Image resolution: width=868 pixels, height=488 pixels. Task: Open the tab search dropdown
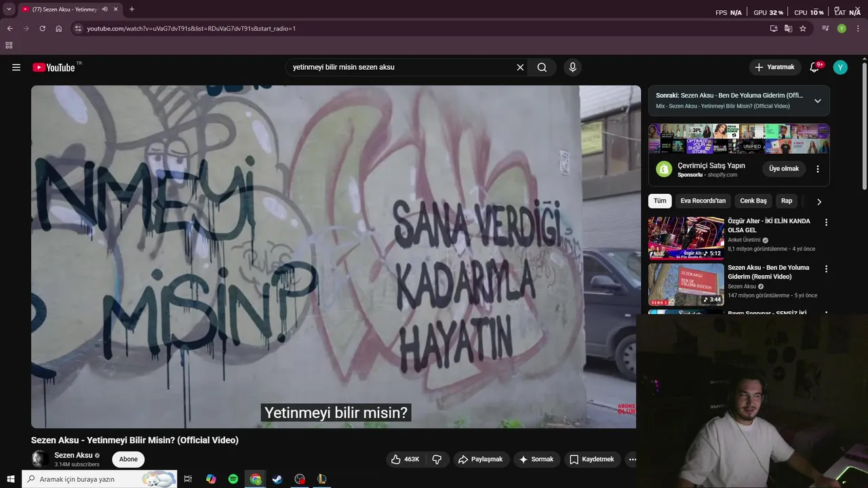(9, 9)
